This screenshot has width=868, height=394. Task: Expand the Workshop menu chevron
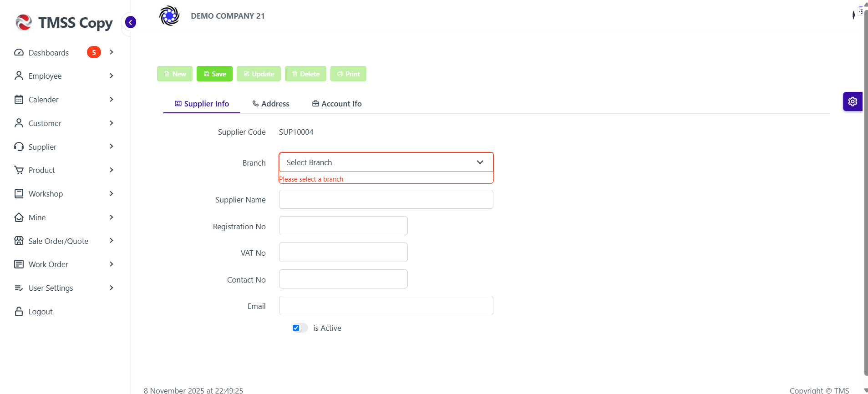112,193
